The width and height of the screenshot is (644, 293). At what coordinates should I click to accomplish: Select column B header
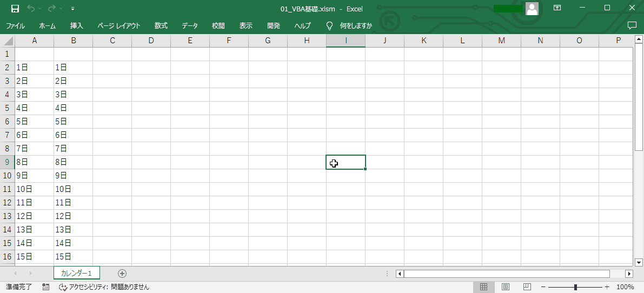point(74,41)
